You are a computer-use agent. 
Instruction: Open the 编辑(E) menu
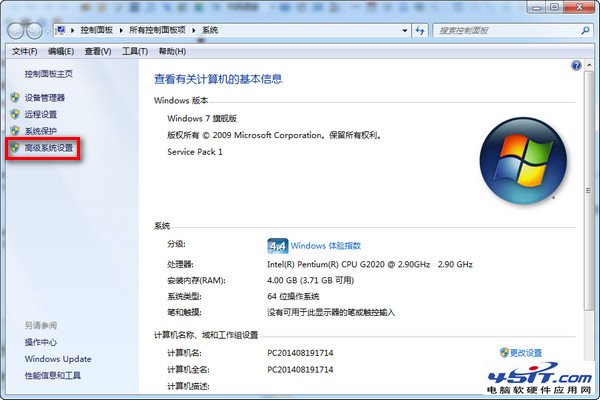[61, 51]
